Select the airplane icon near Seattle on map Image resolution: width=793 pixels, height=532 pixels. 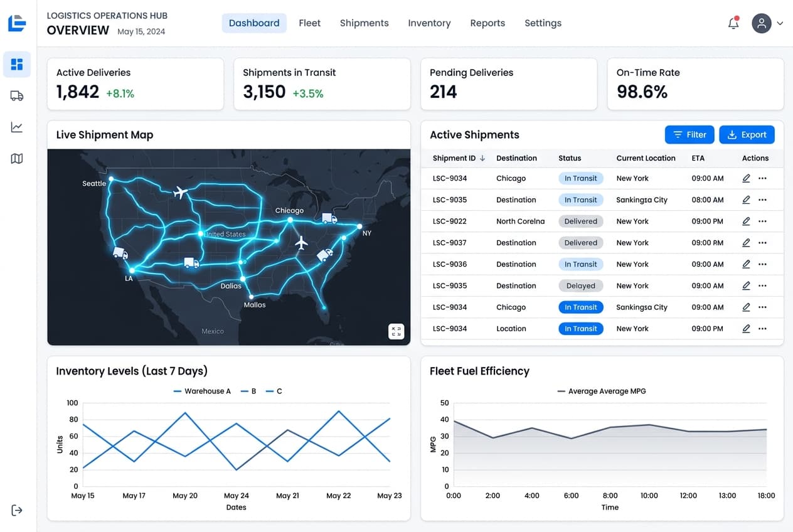[x=181, y=193]
